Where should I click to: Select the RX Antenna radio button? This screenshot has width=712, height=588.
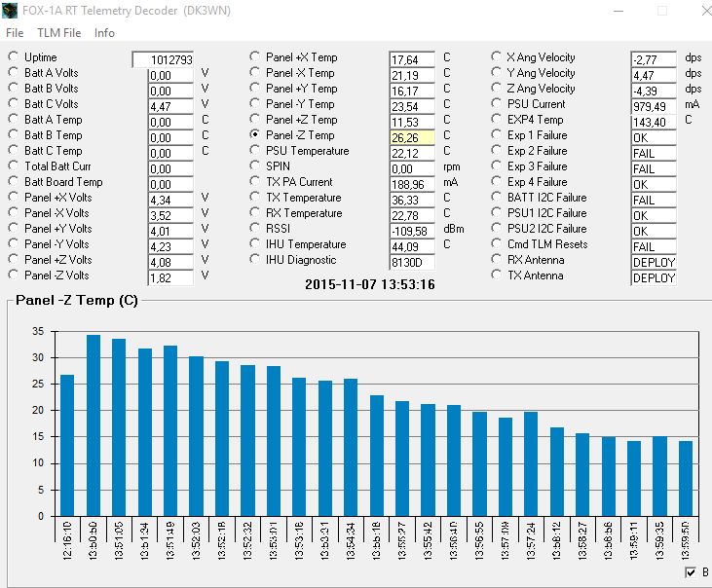tap(497, 259)
